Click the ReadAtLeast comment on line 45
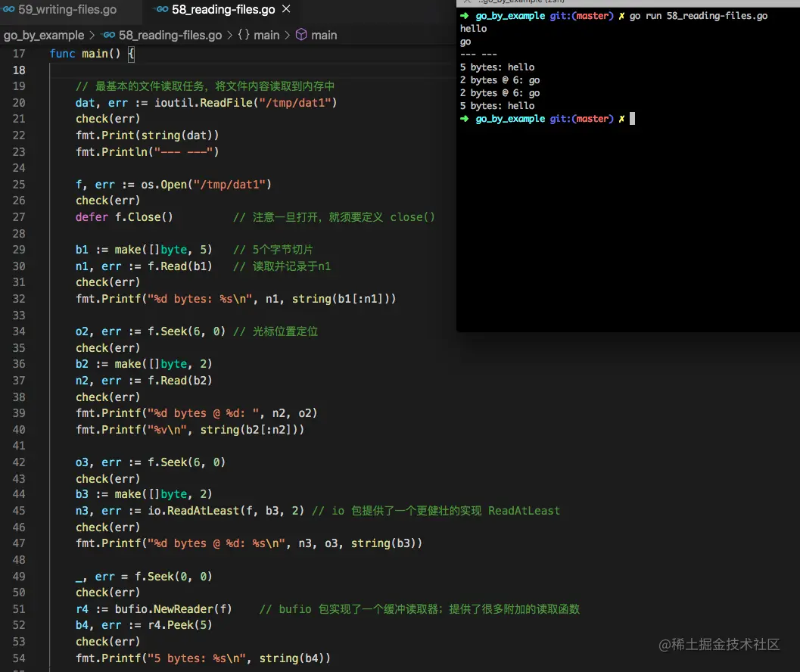 436,511
